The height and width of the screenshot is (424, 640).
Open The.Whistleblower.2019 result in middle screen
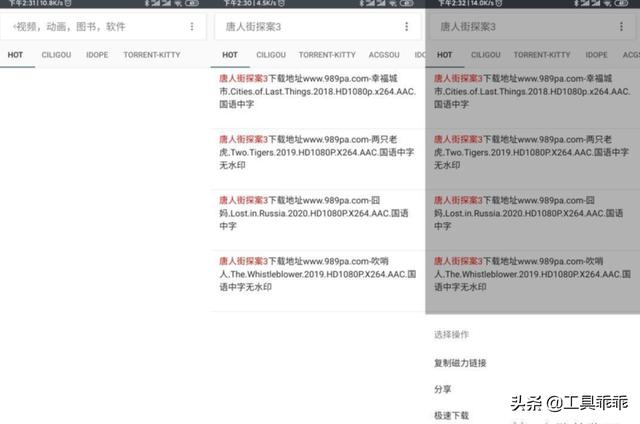[318, 281]
